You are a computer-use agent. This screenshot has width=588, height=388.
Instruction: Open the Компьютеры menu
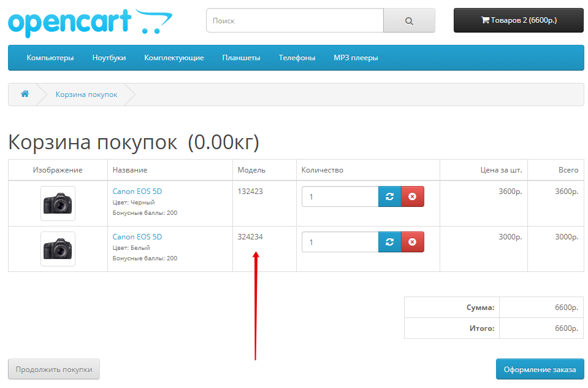(50, 58)
